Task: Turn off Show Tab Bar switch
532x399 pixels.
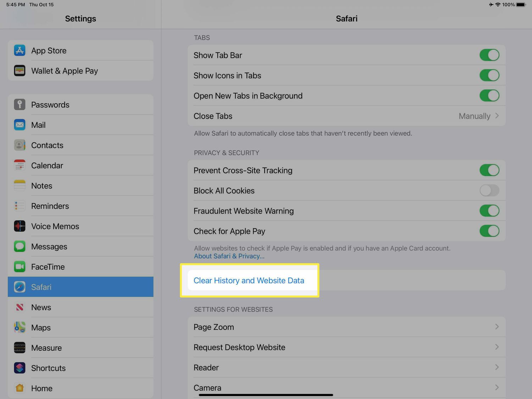Action: (x=489, y=55)
